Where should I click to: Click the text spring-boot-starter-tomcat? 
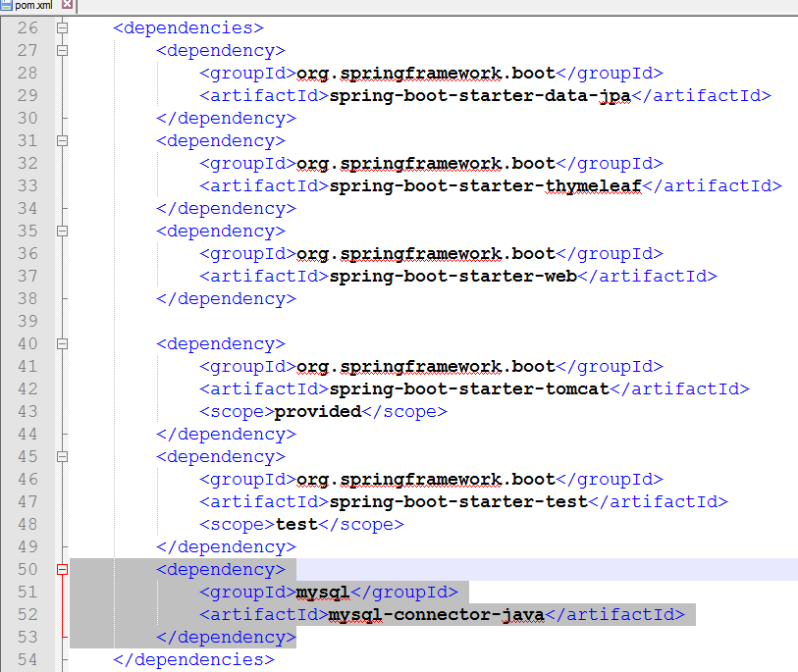pos(469,389)
